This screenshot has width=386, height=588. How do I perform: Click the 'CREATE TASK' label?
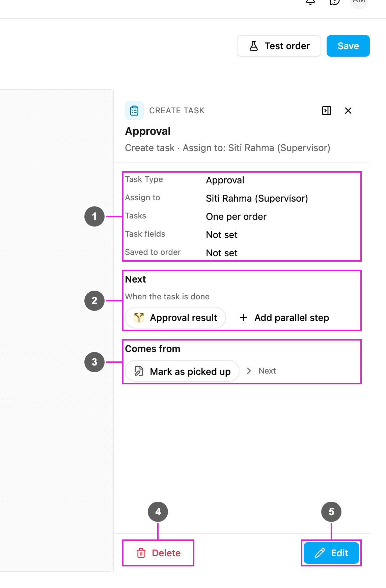pyautogui.click(x=177, y=111)
